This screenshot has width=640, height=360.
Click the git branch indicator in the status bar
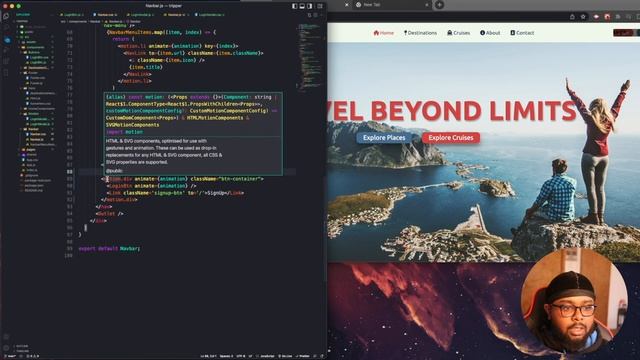(x=11, y=356)
